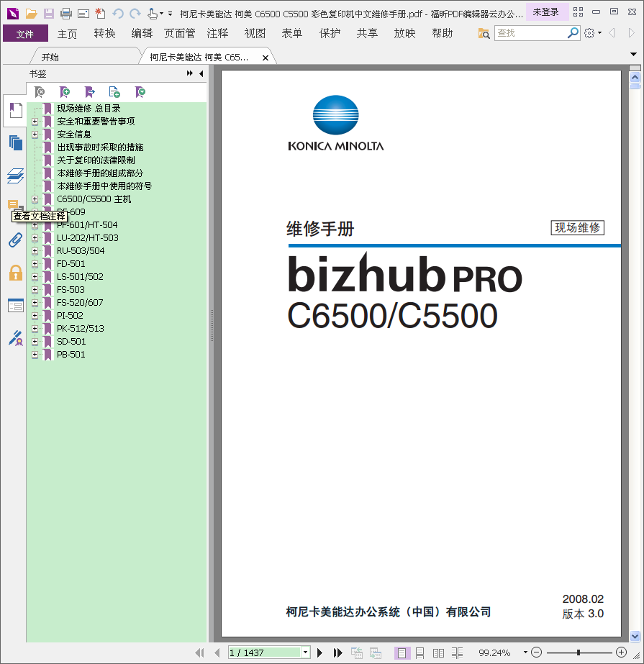Click the magnifier search icon in the find box

coord(573,32)
